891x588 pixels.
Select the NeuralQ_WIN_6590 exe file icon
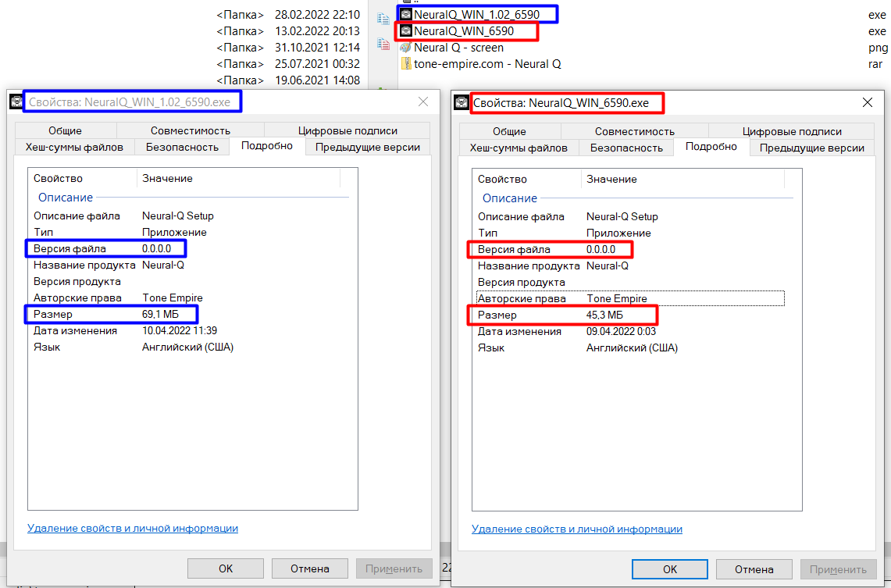tap(406, 30)
